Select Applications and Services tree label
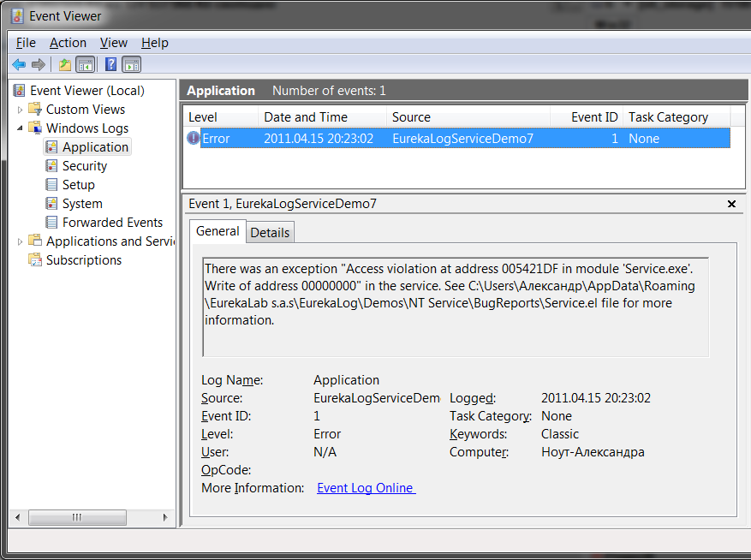Image resolution: width=751 pixels, height=560 pixels. point(110,241)
